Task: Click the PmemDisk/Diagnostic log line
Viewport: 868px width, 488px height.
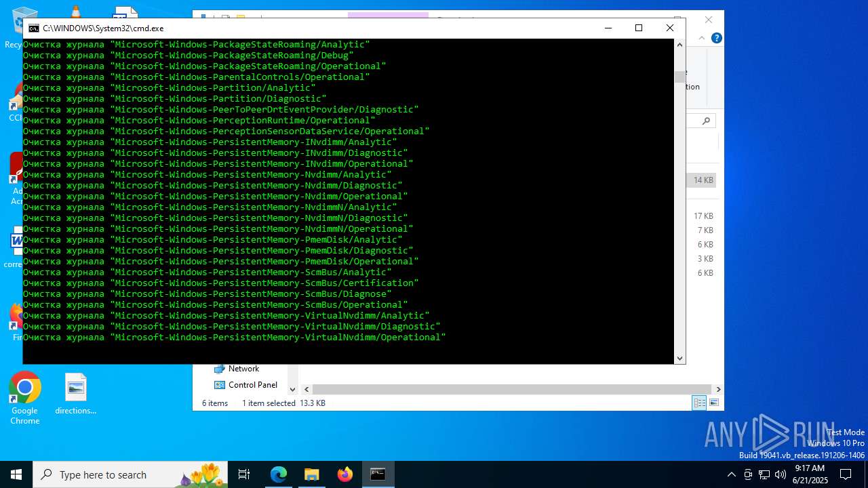Action: tap(218, 251)
